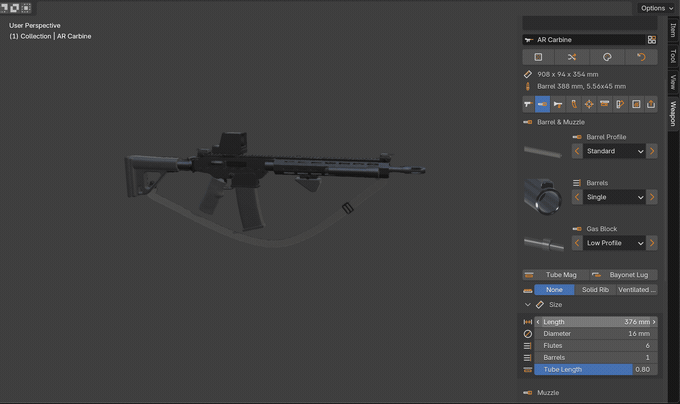Select Solid Rib option
Image resolution: width=680 pixels, height=404 pixels.
click(595, 290)
